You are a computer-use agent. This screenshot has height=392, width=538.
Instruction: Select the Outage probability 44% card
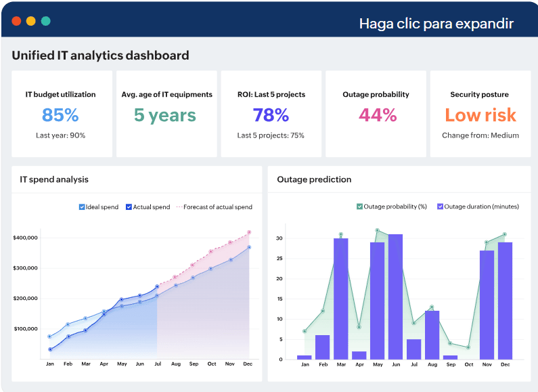(376, 114)
